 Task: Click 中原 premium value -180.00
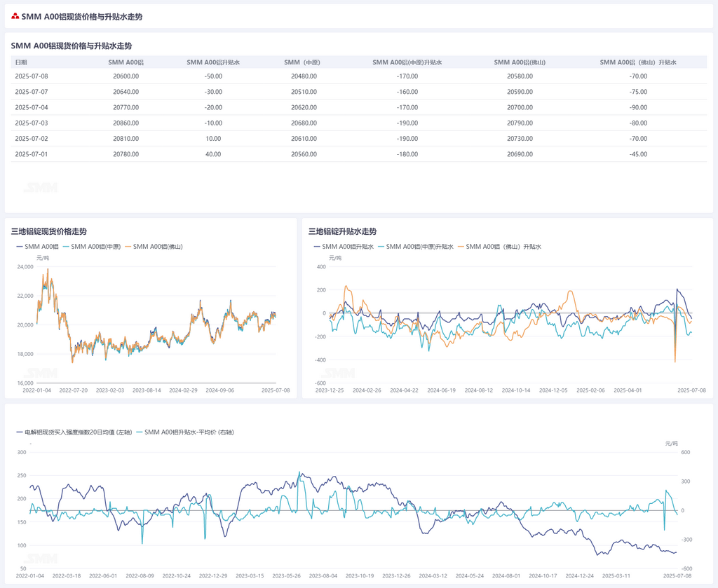(407, 154)
